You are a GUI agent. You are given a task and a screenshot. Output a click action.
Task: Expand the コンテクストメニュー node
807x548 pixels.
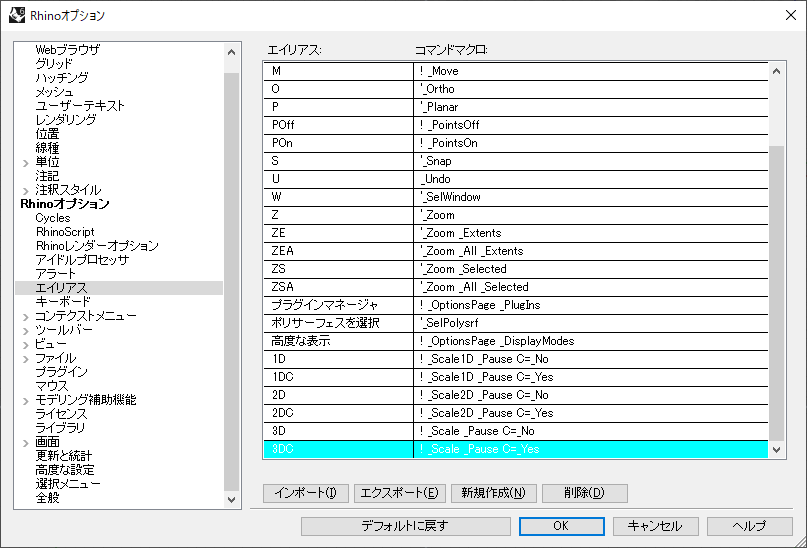pos(26,317)
